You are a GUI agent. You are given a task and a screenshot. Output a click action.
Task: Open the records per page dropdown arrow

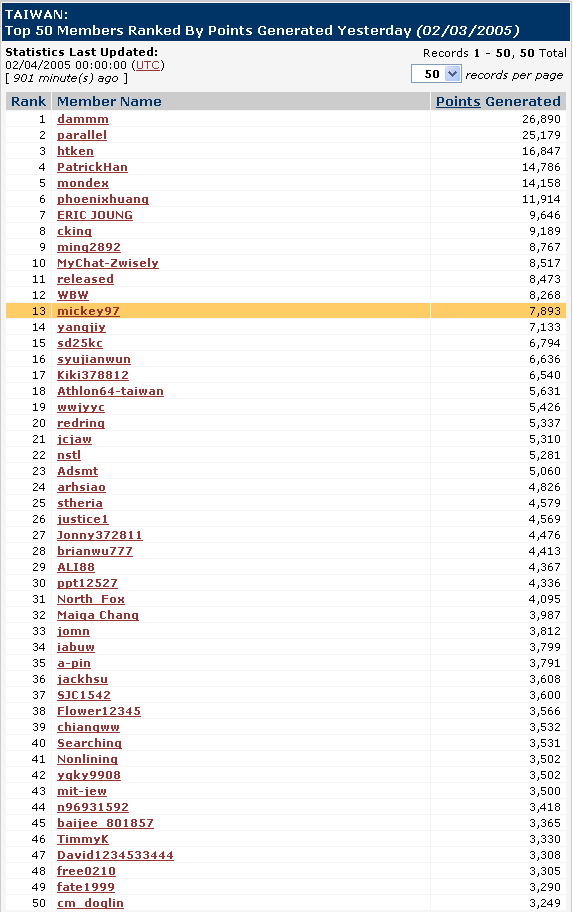(453, 74)
